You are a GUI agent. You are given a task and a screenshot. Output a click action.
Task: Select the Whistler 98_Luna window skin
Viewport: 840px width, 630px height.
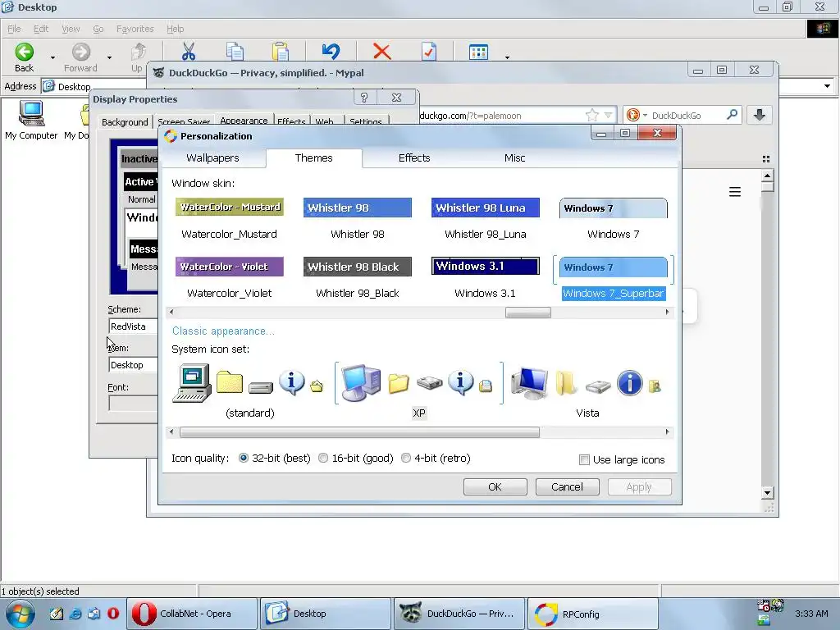pyautogui.click(x=486, y=219)
